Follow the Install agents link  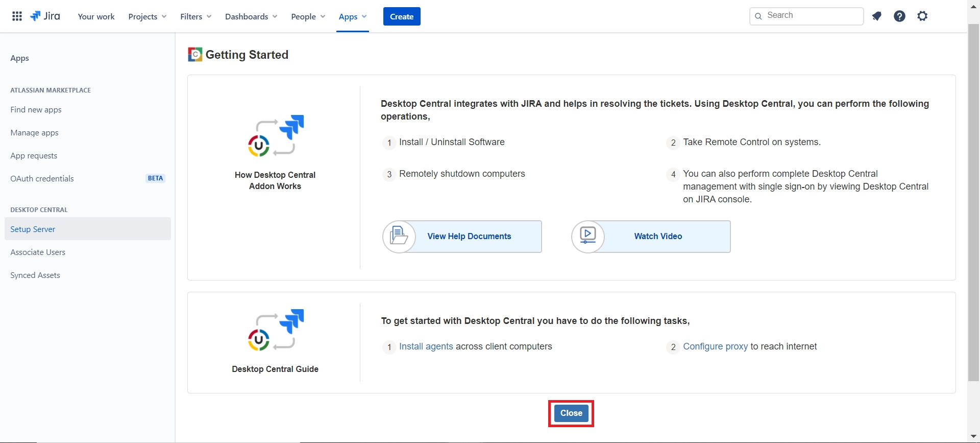426,346
